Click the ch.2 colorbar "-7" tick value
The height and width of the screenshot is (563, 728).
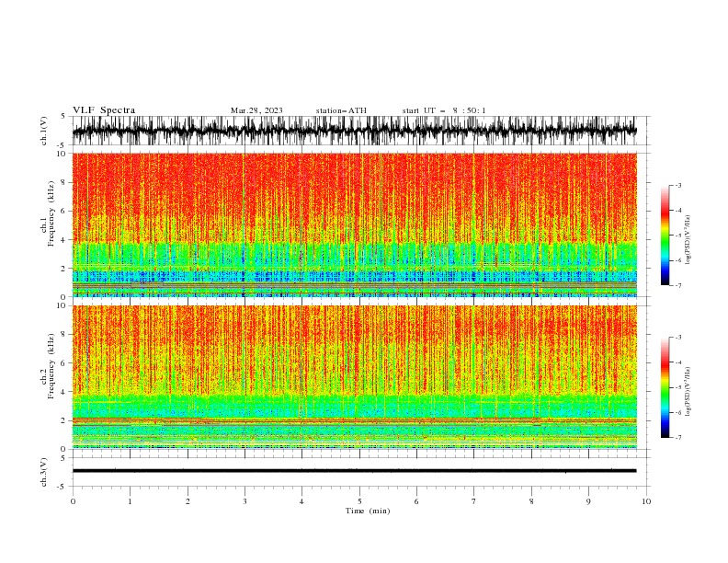(678, 437)
